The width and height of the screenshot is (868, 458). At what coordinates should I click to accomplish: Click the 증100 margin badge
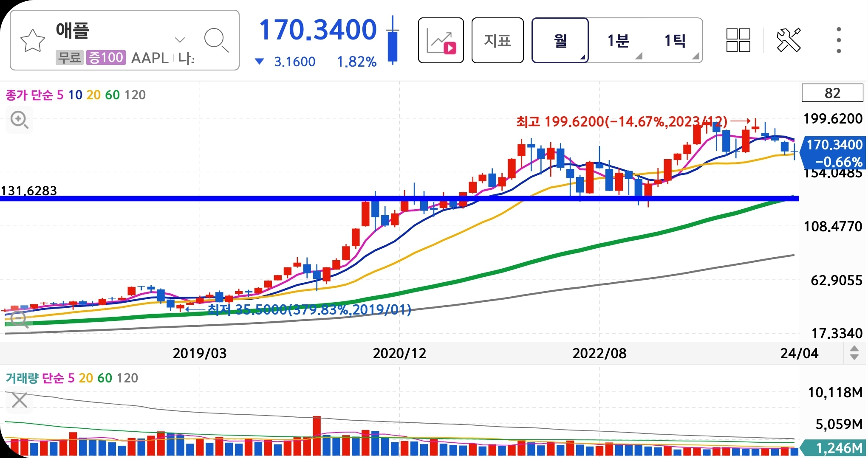coord(106,57)
